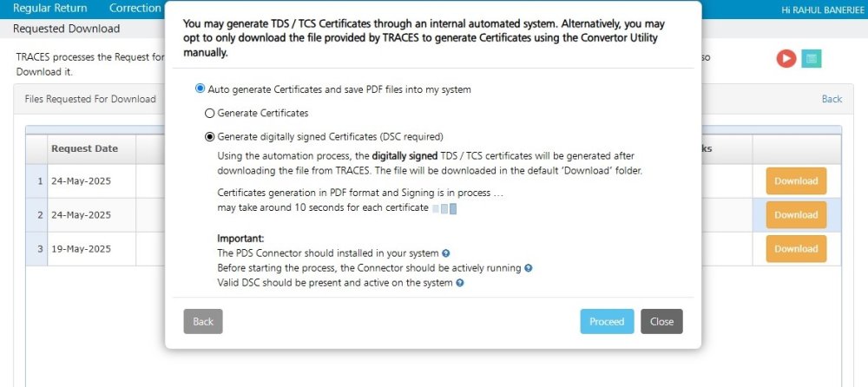Open help for Connector actively running
Screen dimensions: 868x387
coord(528,268)
